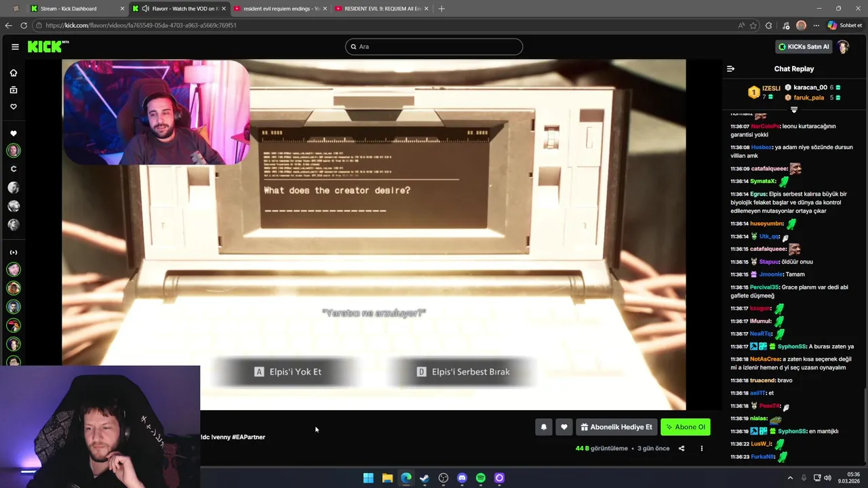Click the heart follow button below video
Screen dimensions: 868x488
pos(564,427)
